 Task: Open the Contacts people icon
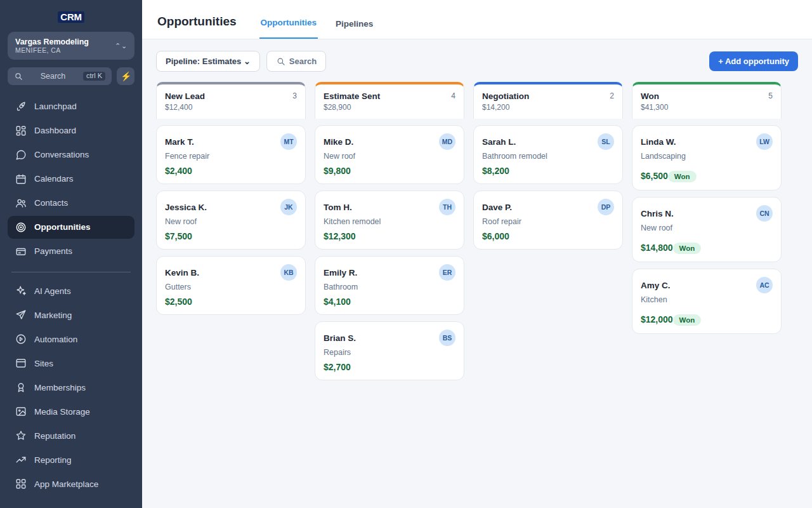point(21,203)
